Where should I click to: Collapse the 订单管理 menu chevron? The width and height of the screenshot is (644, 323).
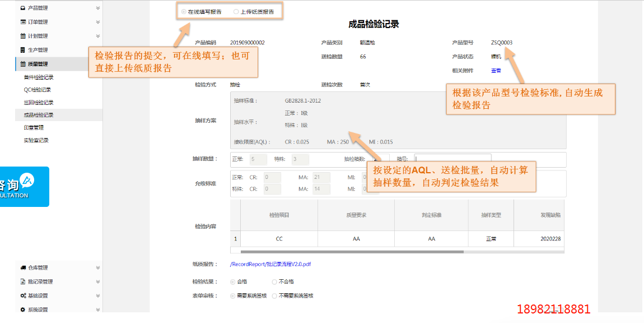(x=98, y=22)
